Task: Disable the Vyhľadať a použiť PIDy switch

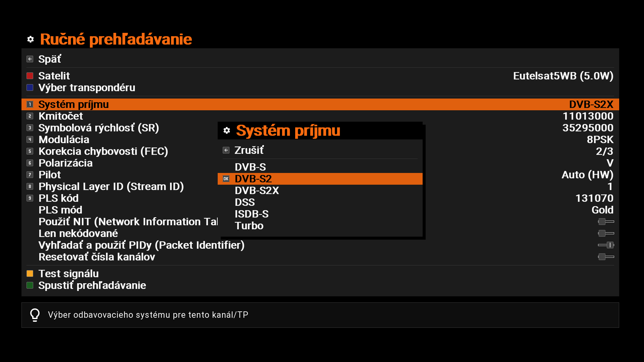Action: [x=606, y=245]
